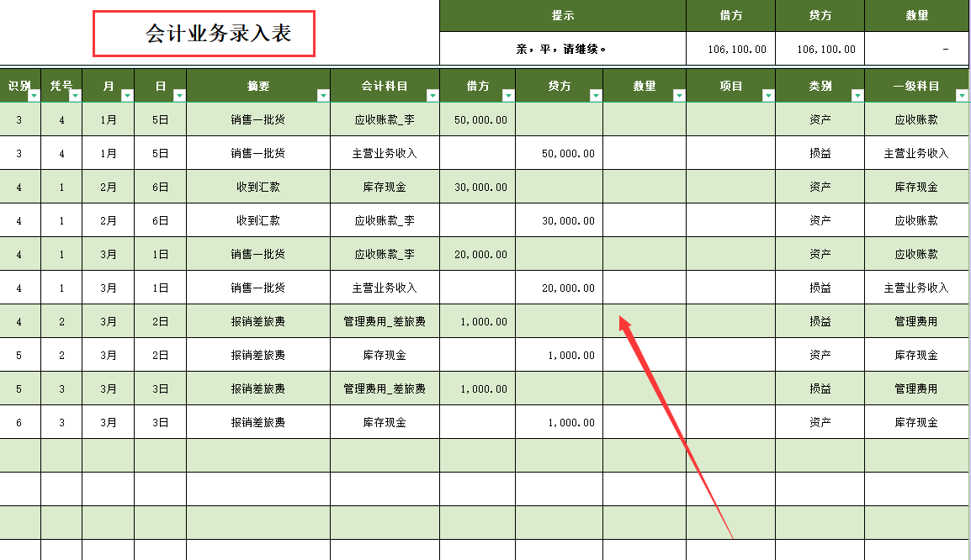Open the 摘要 column filter icon

click(x=323, y=95)
